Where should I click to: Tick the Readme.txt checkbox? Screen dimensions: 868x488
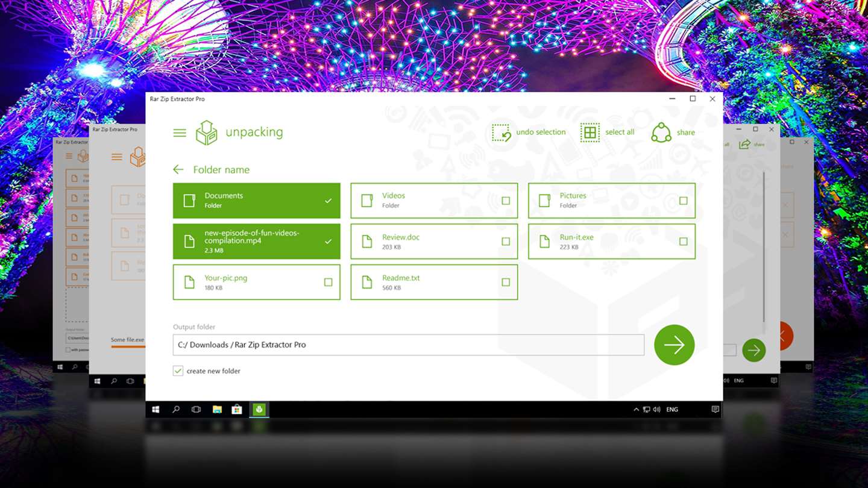(x=506, y=282)
